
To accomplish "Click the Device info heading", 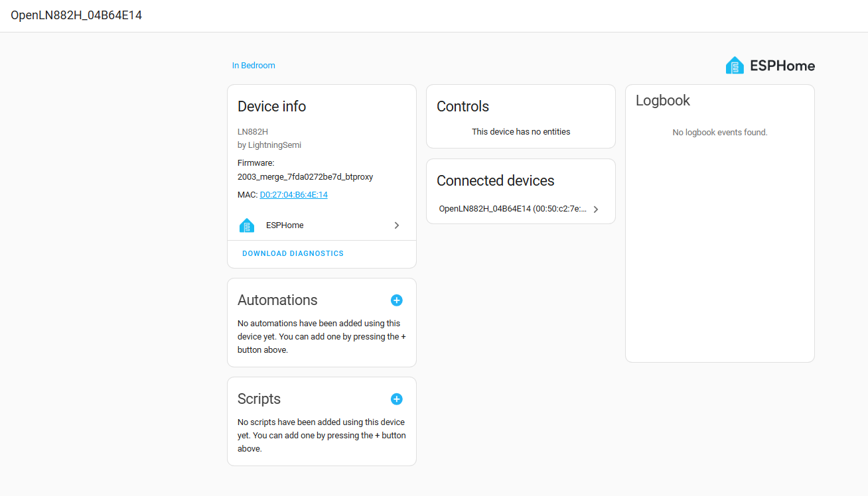I will coord(271,107).
